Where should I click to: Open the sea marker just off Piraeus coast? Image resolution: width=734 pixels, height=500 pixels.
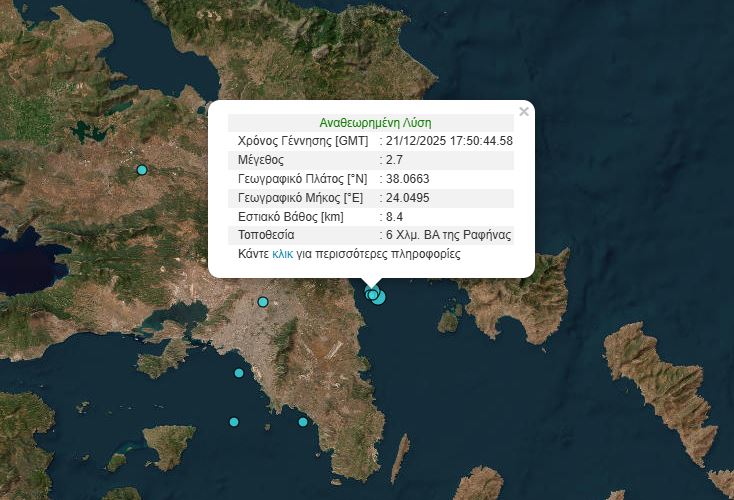(239, 373)
